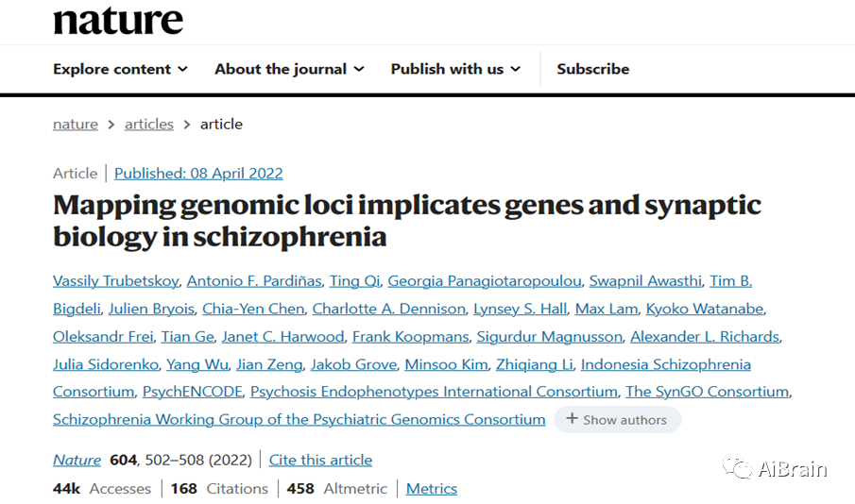This screenshot has width=855, height=504.
Task: Open author Vassily Trubetskoy's link
Action: [x=115, y=281]
